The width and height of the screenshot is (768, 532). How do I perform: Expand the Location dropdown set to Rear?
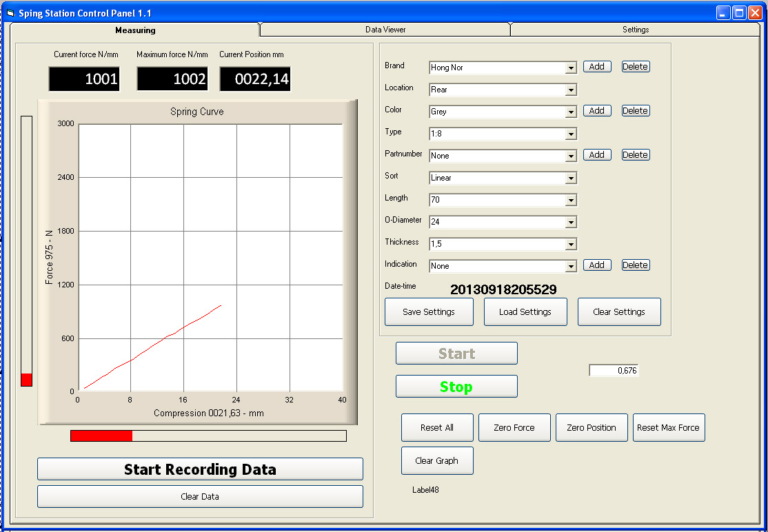pos(570,90)
